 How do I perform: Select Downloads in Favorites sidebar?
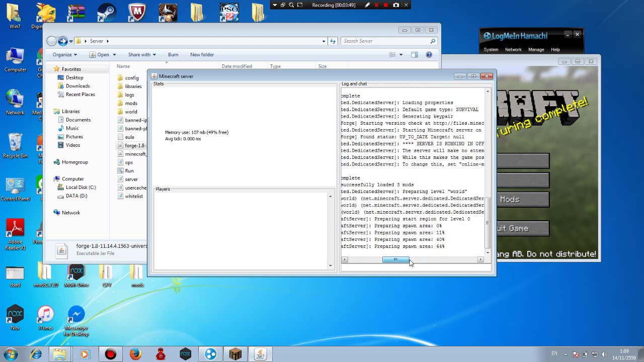[x=77, y=86]
